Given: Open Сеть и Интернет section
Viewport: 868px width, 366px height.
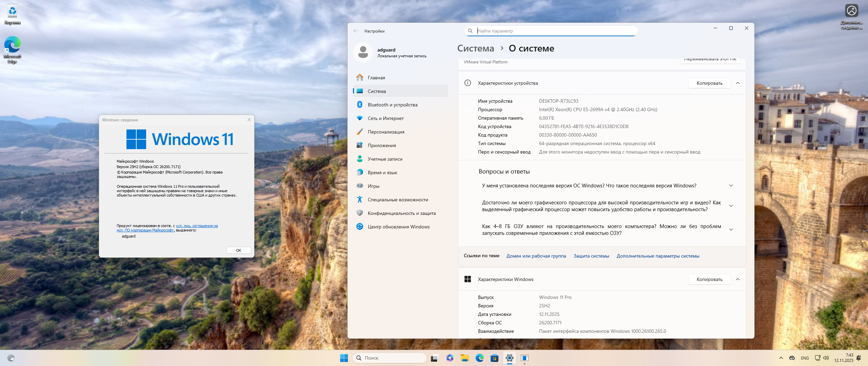Looking at the screenshot, I should click(x=386, y=118).
